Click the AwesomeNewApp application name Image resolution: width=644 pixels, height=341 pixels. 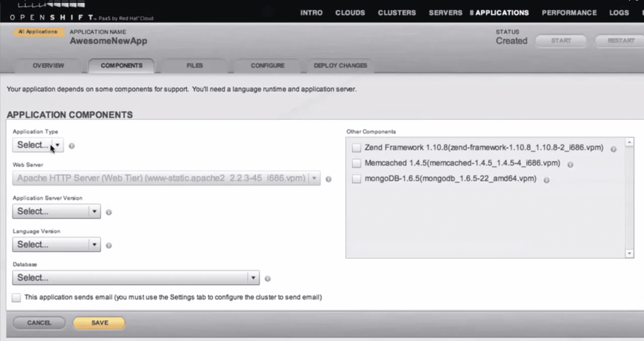coord(108,41)
